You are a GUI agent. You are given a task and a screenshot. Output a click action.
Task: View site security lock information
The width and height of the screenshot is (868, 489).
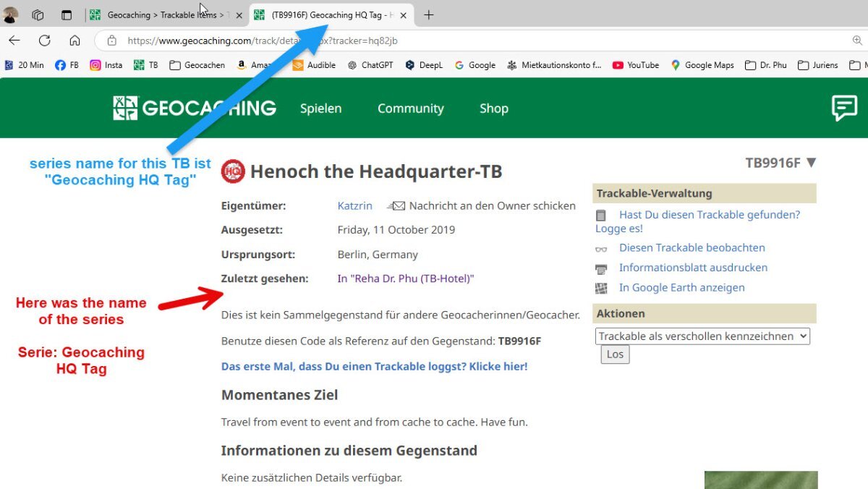[111, 41]
